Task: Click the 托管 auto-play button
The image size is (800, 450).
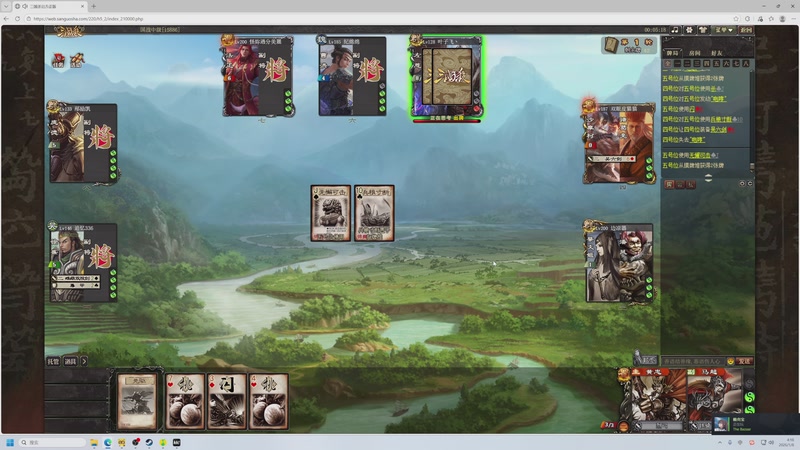Action: coord(53,361)
